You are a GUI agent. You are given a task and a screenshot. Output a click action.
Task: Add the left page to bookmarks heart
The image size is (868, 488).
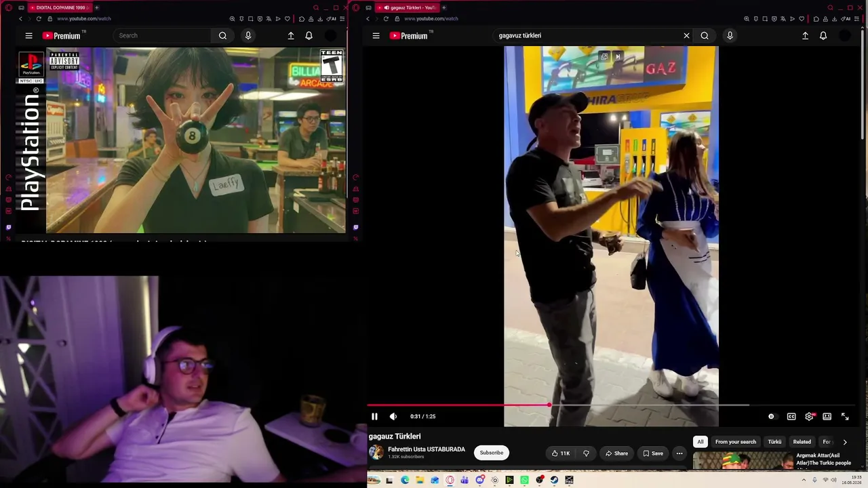click(288, 19)
